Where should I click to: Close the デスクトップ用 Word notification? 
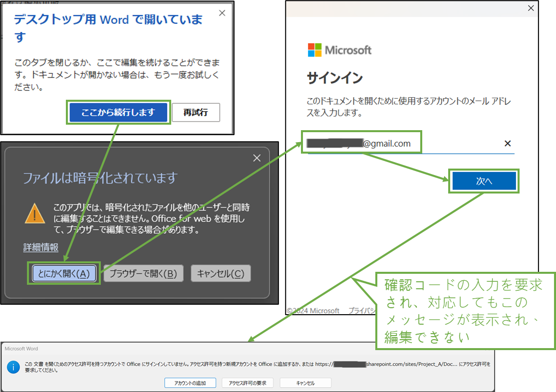point(222,13)
